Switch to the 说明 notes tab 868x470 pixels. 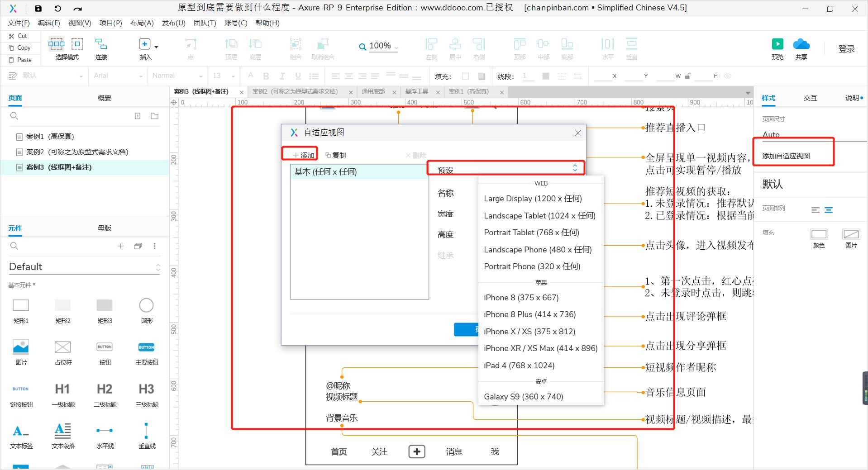(x=852, y=98)
